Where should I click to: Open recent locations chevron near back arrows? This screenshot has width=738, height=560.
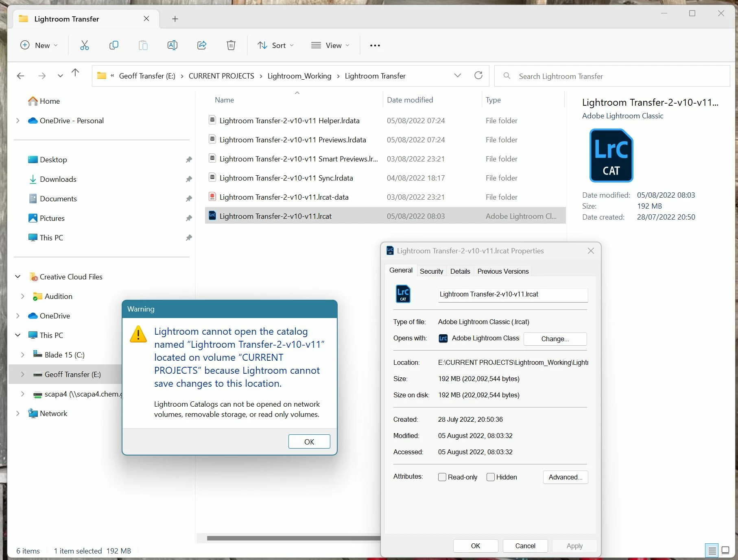pos(60,76)
